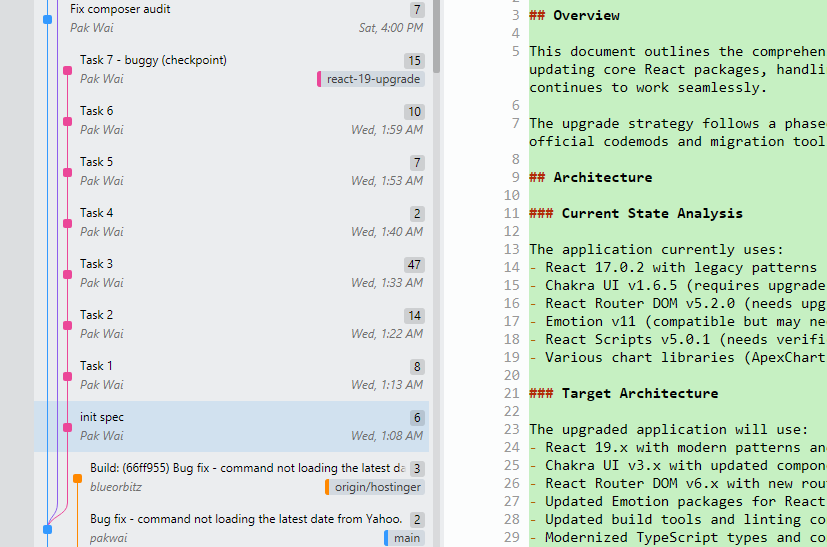
Task: Select the origin/hostinger branch label
Action: coord(375,487)
